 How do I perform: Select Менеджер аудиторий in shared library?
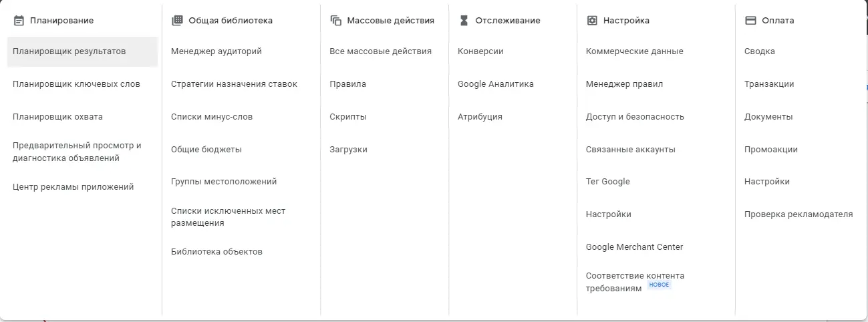[x=216, y=51]
